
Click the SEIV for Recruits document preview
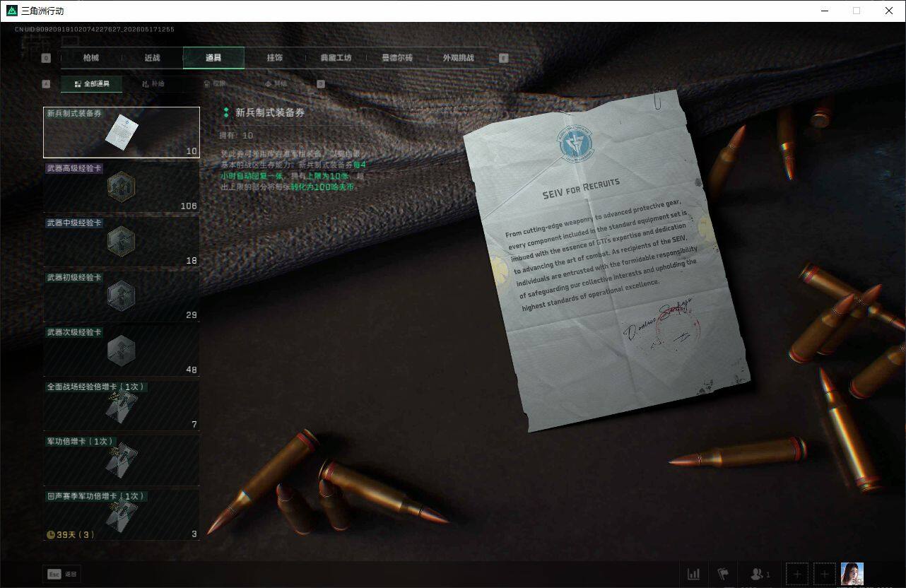pyautogui.click(x=606, y=260)
